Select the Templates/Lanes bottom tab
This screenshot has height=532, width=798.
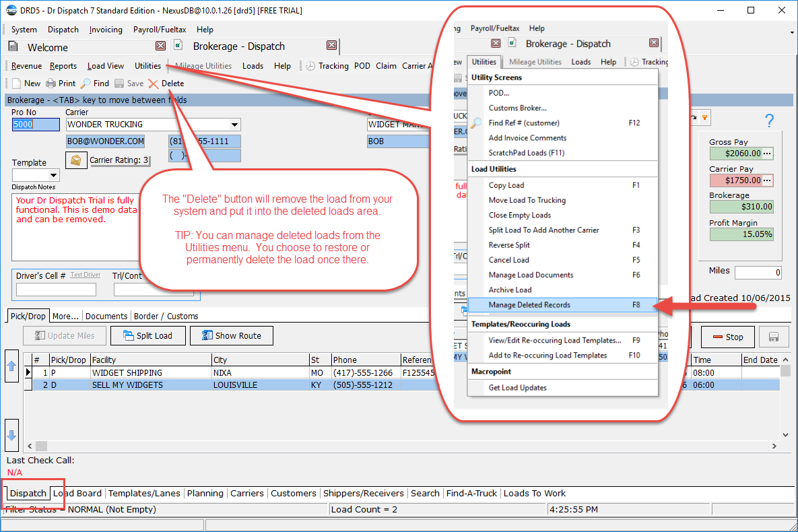(x=144, y=494)
